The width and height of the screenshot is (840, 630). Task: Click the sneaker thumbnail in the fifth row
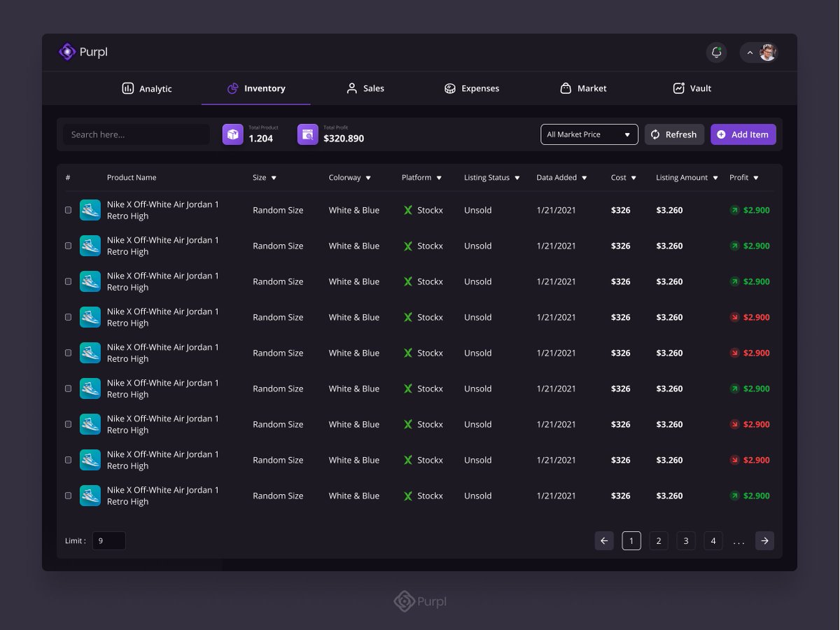click(90, 353)
